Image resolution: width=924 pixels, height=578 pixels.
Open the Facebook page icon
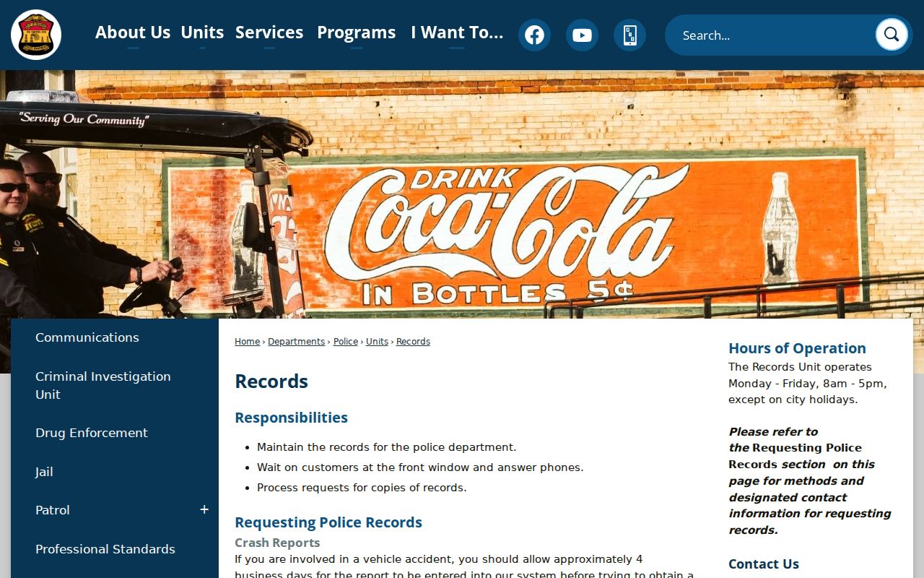[534, 35]
